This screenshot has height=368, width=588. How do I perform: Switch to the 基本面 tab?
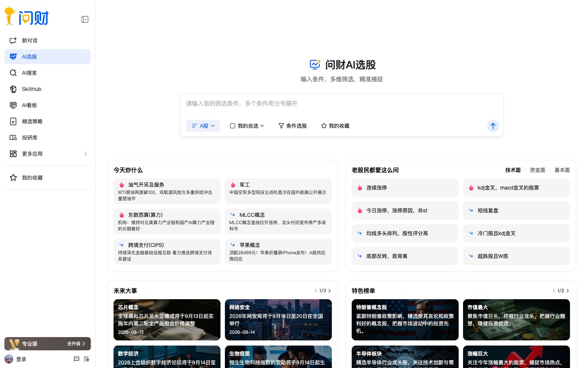562,170
